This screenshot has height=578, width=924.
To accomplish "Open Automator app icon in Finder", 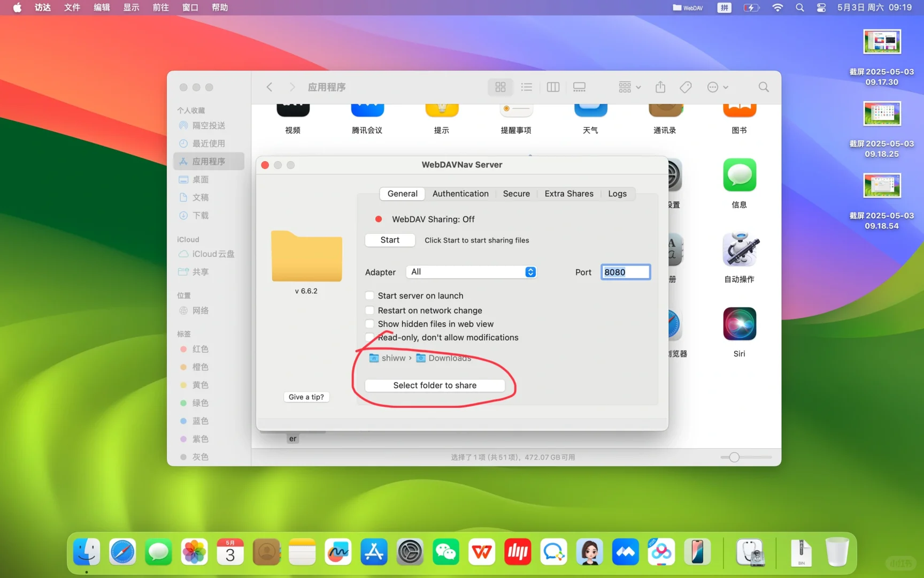I will (739, 250).
